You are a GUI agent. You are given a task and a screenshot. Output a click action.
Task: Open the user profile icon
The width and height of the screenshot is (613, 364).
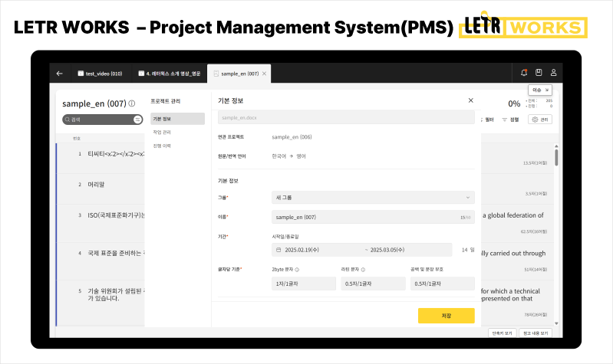(554, 73)
